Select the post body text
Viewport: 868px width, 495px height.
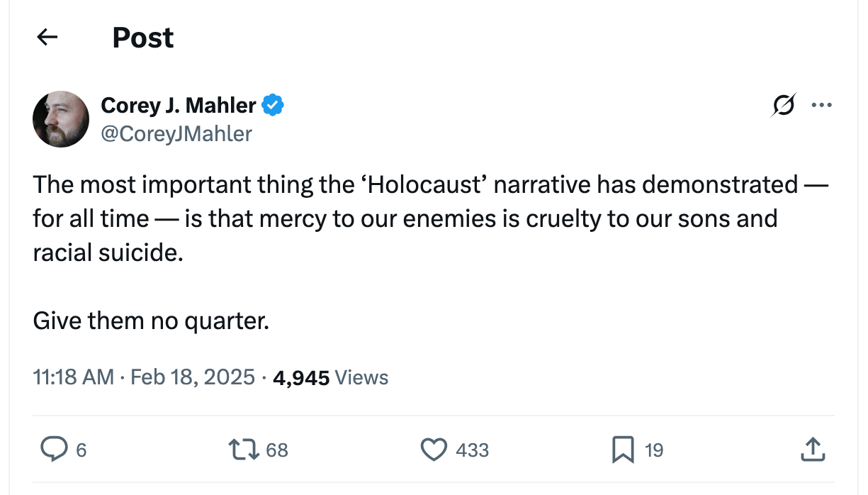point(425,218)
